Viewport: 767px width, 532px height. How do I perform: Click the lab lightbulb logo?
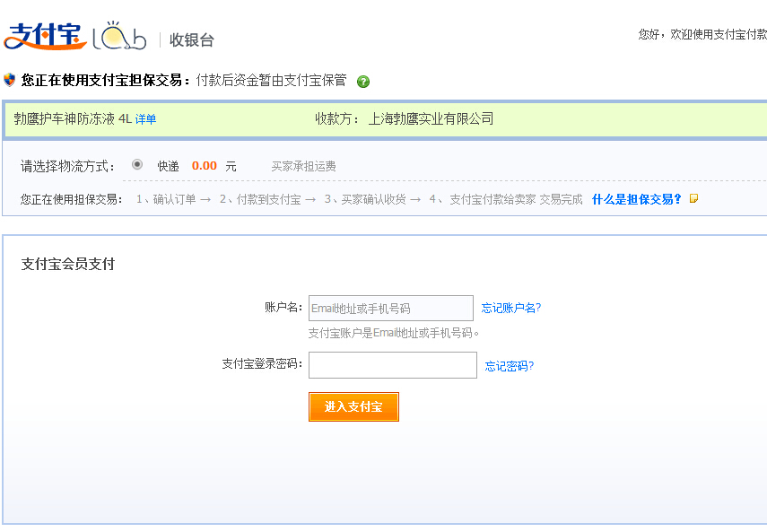tap(119, 36)
